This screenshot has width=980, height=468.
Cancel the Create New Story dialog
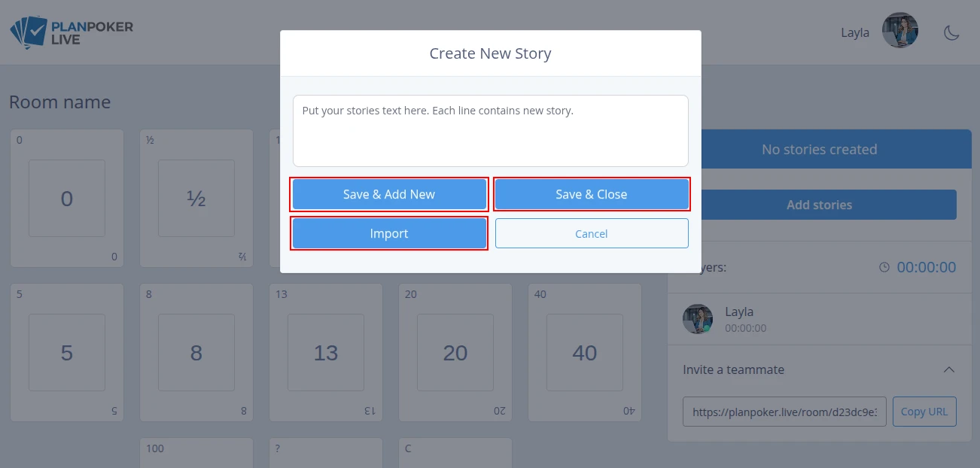[x=592, y=233]
